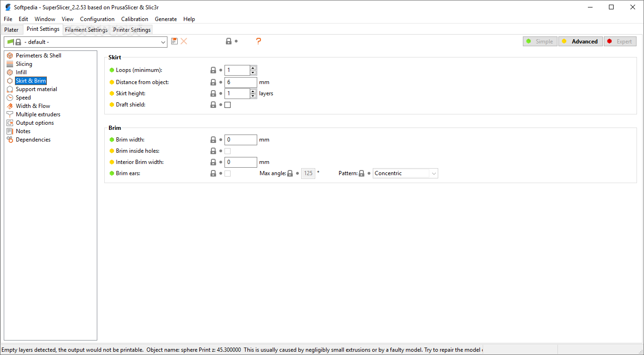The width and height of the screenshot is (644, 355).
Task: Switch to Expert mode
Action: [620, 42]
